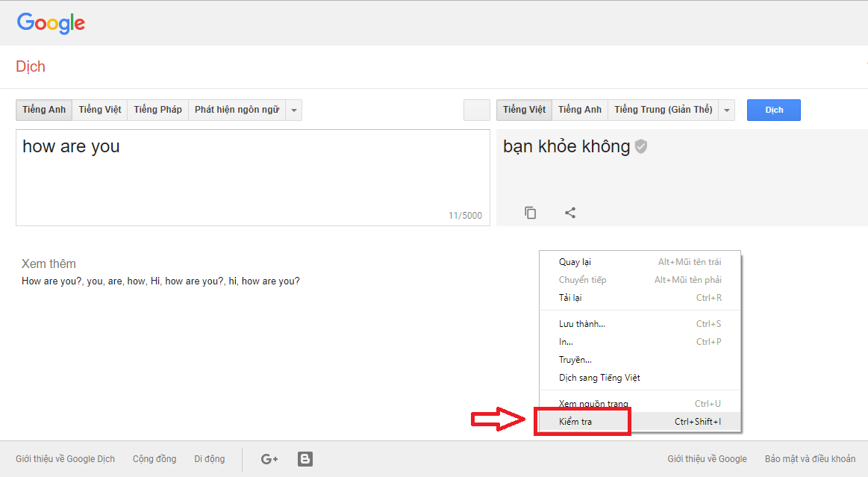Click the copy translation icon
868x477 pixels.
(530, 213)
